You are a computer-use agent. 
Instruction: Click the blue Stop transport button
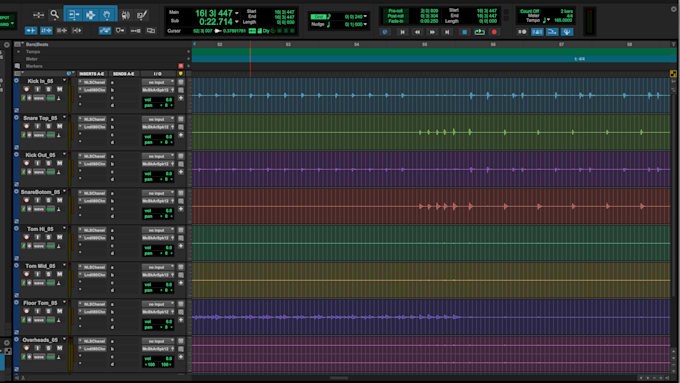[x=464, y=32]
